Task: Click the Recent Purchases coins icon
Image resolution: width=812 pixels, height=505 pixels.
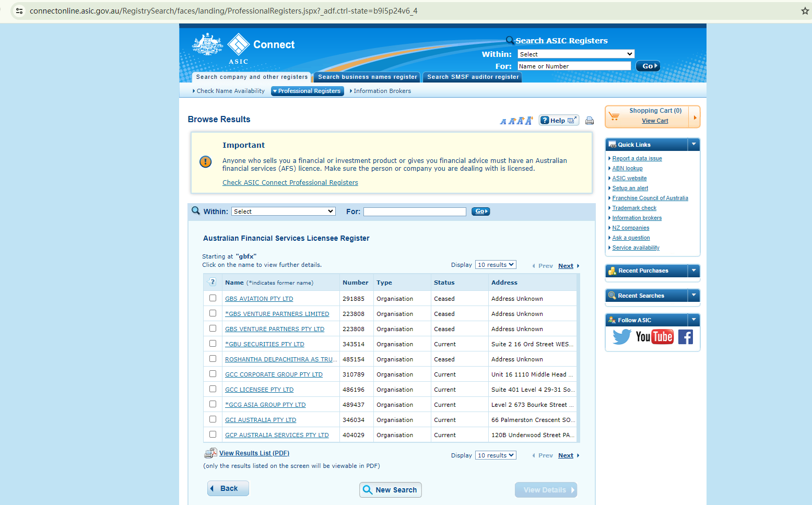Action: 612,271
